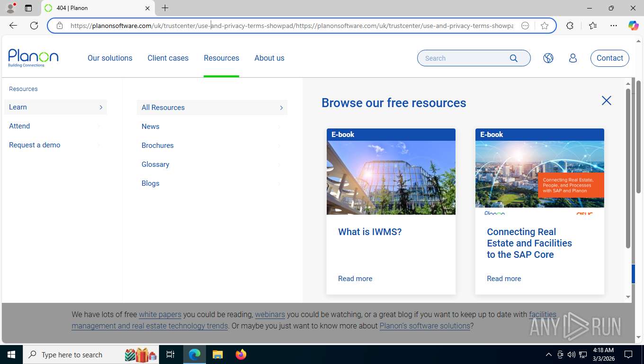The width and height of the screenshot is (644, 364).
Task: Open the Edge profile icon
Action: [x=10, y=8]
